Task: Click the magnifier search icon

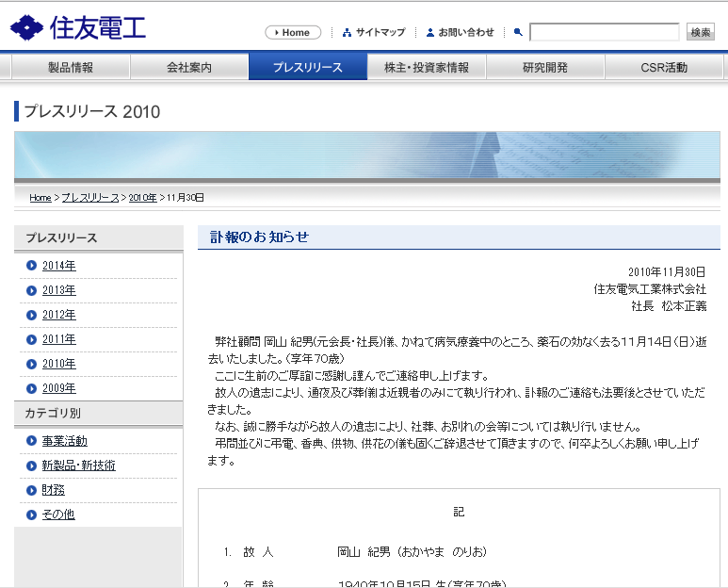Action: coord(518,32)
